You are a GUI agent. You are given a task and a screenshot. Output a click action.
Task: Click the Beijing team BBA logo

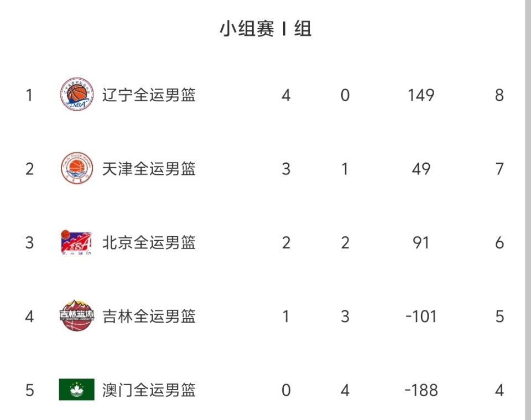point(76,242)
